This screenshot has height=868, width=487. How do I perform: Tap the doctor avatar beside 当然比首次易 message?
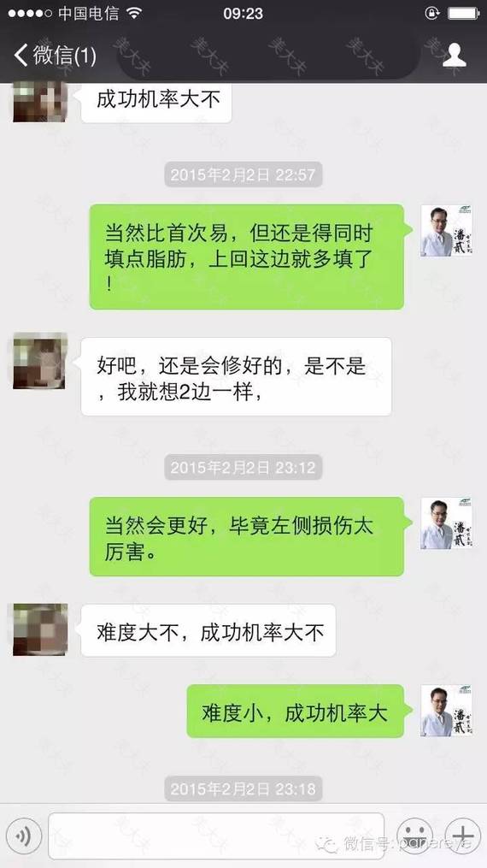pyautogui.click(x=447, y=231)
